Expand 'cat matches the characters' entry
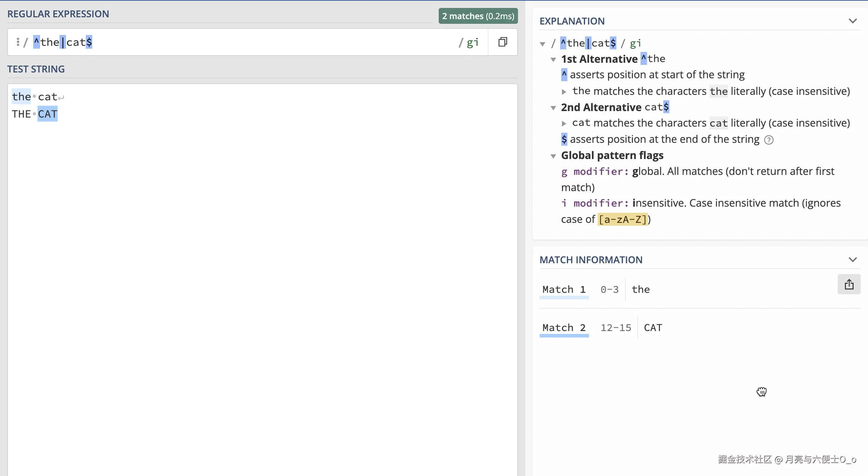This screenshot has width=868, height=476. click(x=564, y=124)
